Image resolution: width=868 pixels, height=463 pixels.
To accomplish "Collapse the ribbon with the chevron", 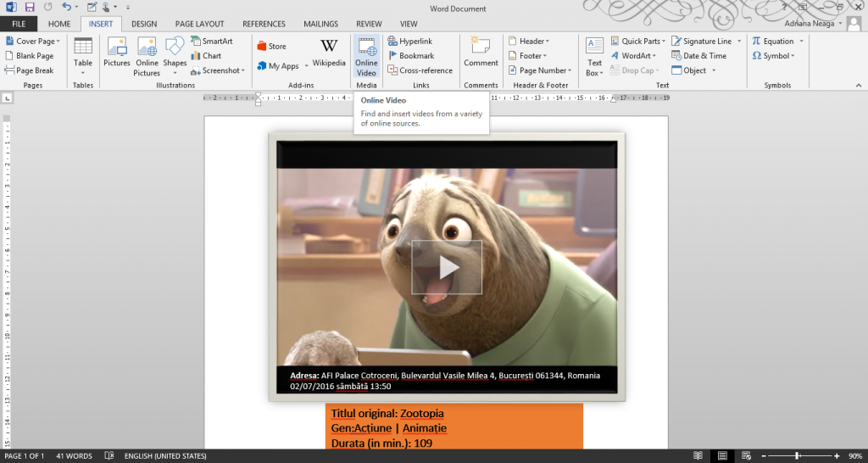I will tap(859, 86).
